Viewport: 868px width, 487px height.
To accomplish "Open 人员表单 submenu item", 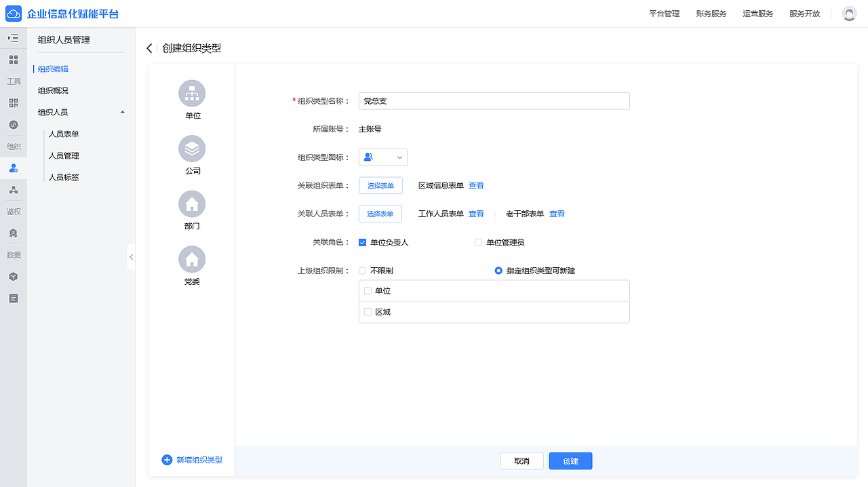I will point(64,134).
